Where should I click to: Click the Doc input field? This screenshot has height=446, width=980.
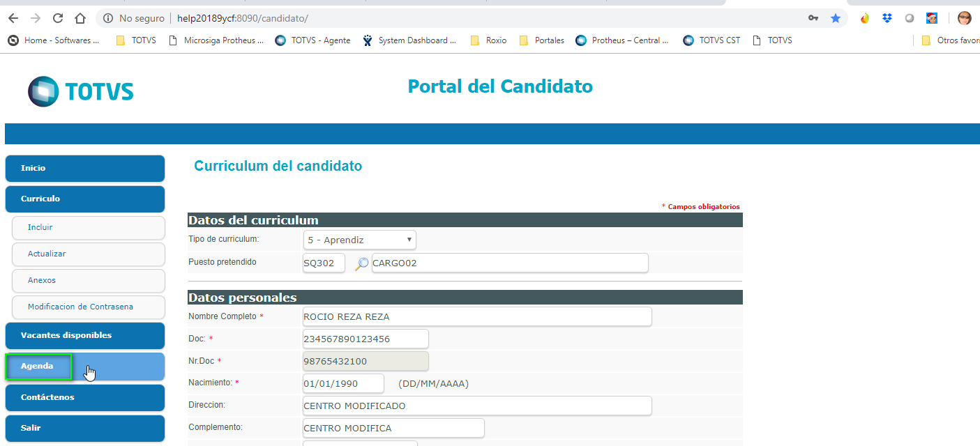coord(365,339)
